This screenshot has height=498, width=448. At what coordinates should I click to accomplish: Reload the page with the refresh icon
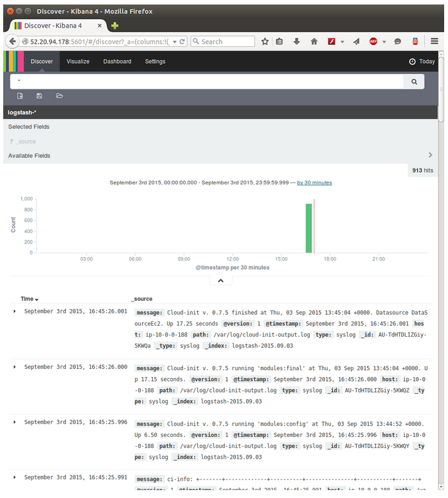(x=182, y=42)
